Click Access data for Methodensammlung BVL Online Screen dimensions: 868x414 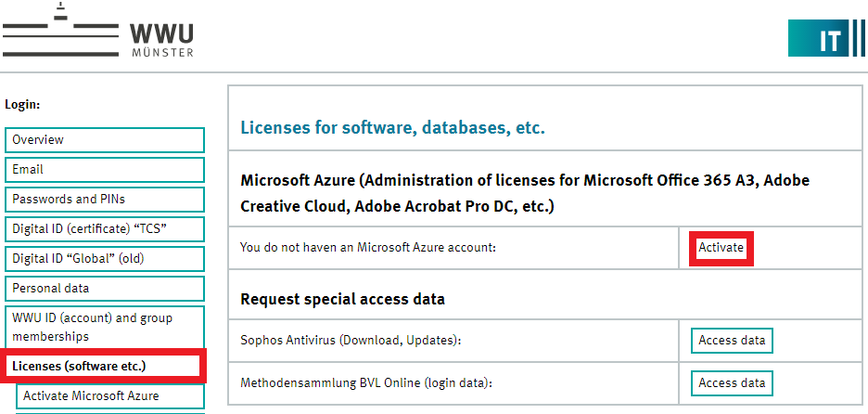coord(732,382)
